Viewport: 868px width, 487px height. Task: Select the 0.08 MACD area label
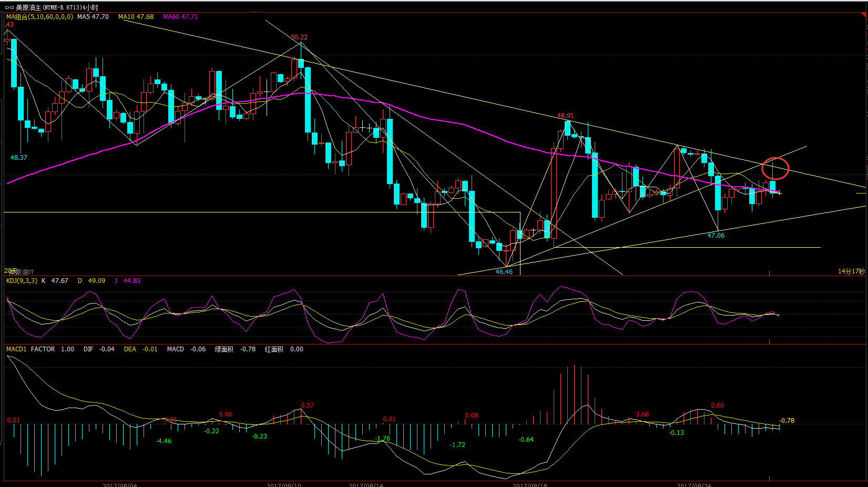471,415
